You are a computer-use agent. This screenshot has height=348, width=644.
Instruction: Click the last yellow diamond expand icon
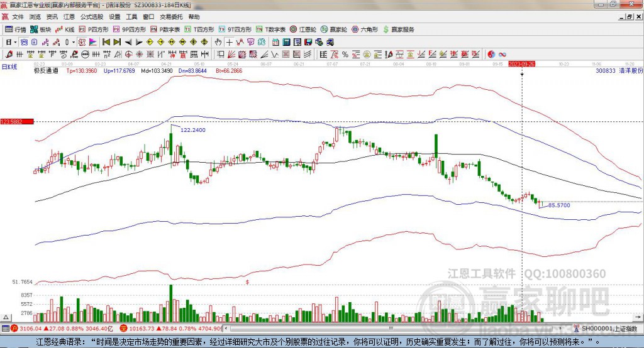coord(204,42)
